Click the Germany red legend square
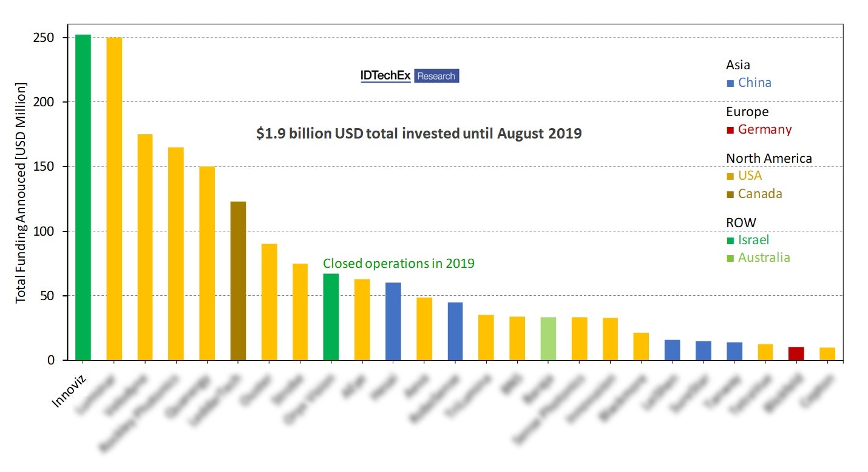 point(731,129)
